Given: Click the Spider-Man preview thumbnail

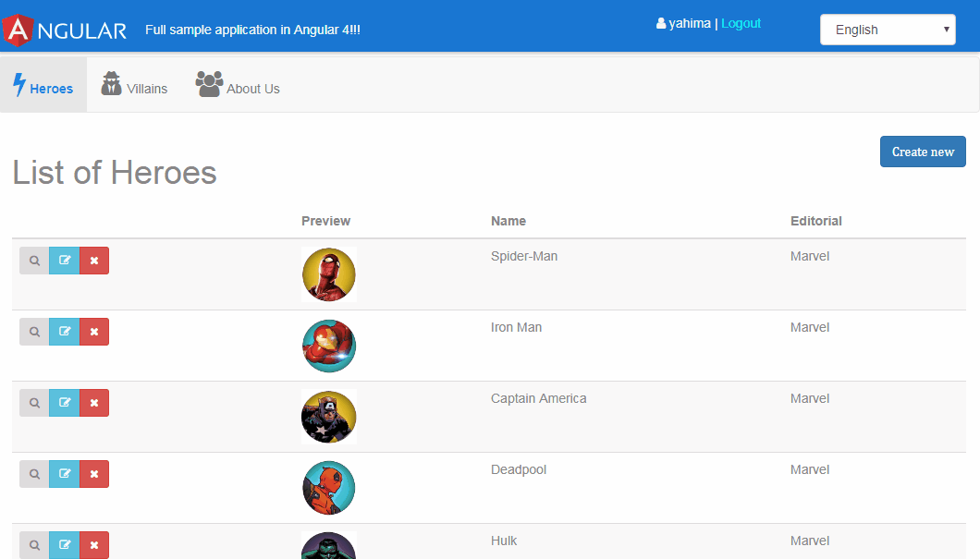Looking at the screenshot, I should point(329,274).
